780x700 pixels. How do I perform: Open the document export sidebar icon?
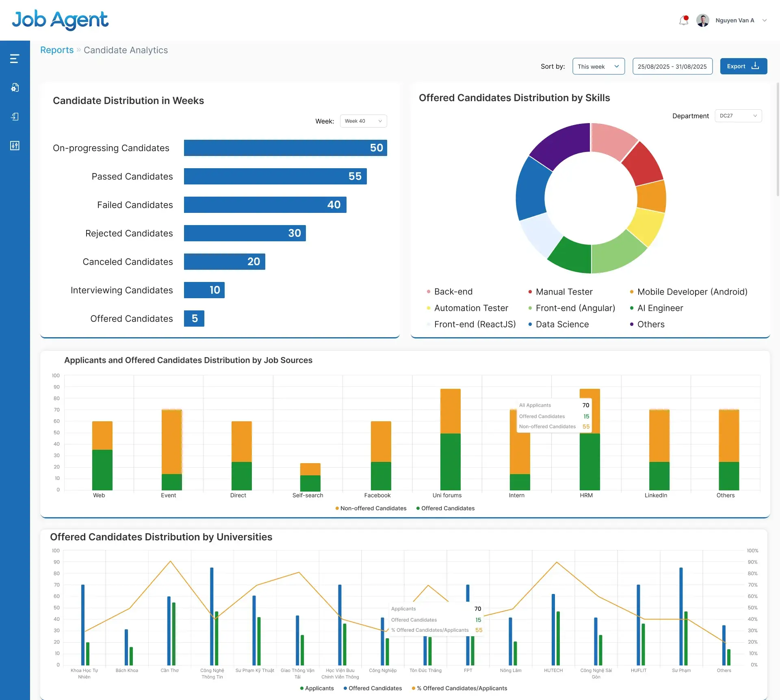[15, 117]
